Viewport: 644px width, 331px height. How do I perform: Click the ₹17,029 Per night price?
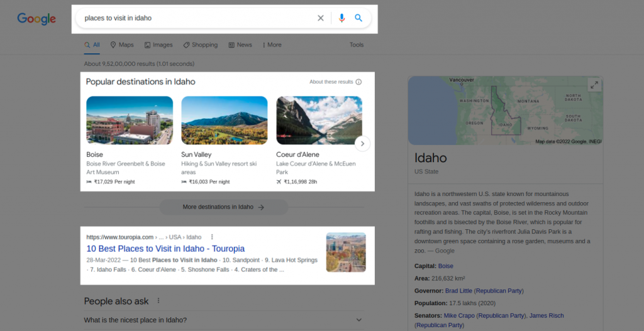click(x=111, y=182)
